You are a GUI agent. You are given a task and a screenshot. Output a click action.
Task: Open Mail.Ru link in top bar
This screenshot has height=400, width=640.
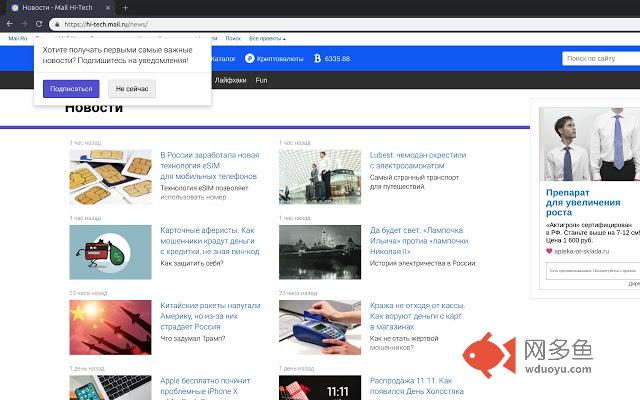click(18, 38)
